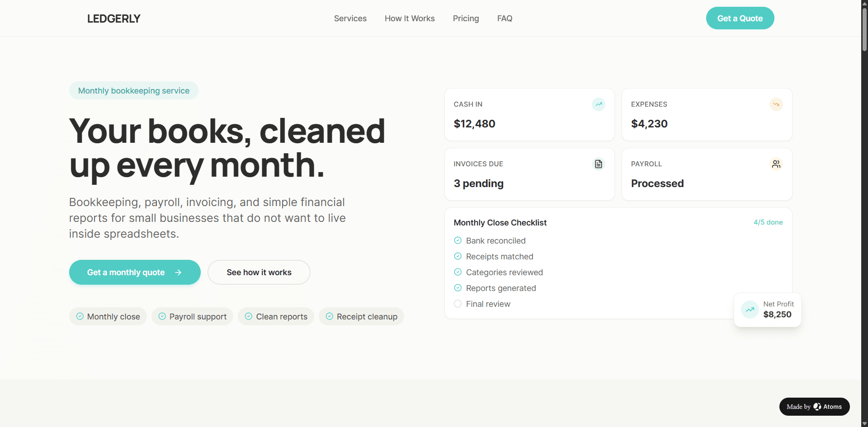
Task: Click the page vertical scrollbar thumb
Action: click(x=864, y=29)
